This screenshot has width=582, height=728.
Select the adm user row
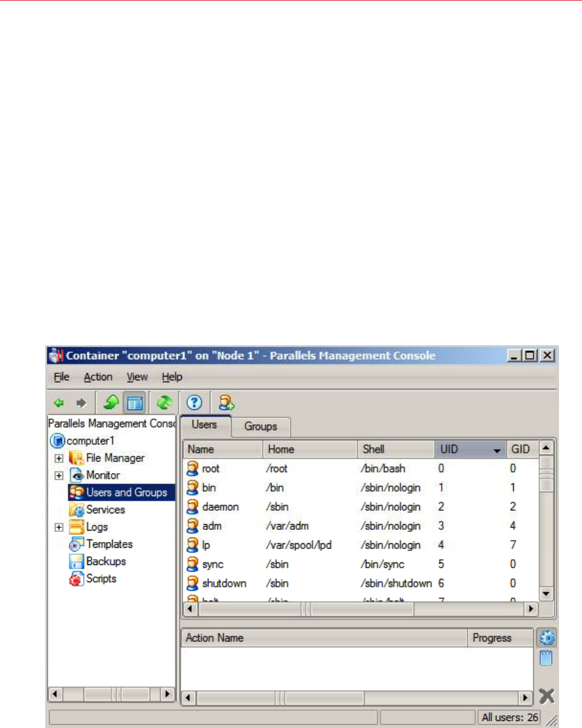[361, 526]
